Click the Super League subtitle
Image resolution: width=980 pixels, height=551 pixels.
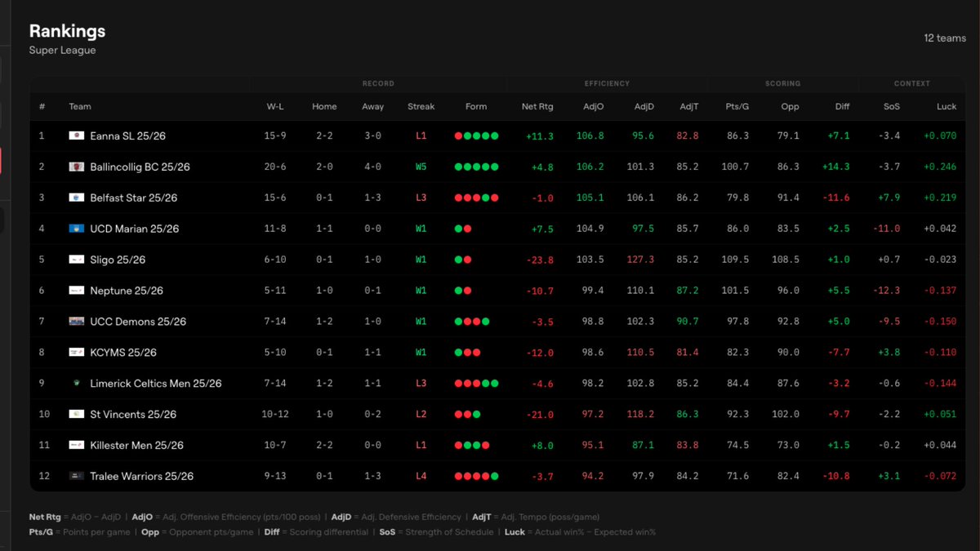(62, 51)
